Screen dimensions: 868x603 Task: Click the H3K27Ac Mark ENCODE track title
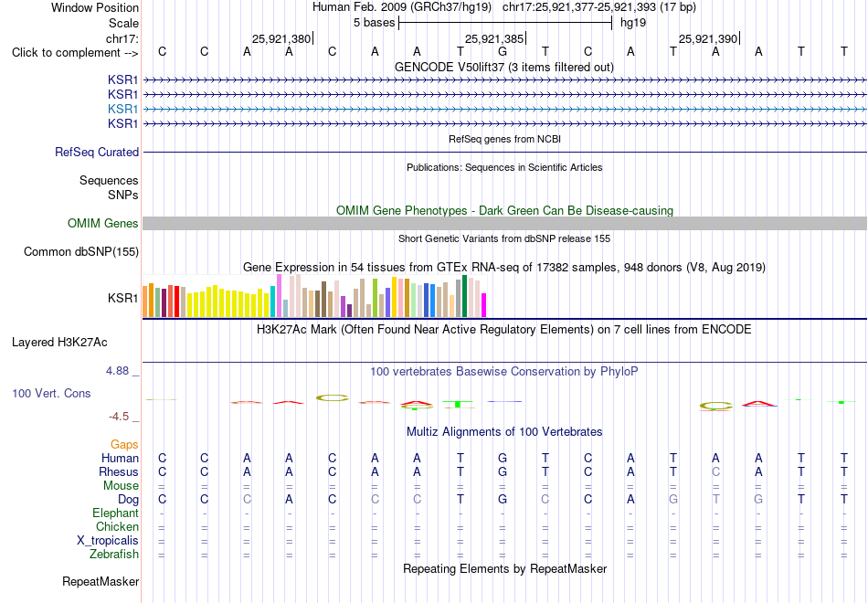tap(503, 330)
